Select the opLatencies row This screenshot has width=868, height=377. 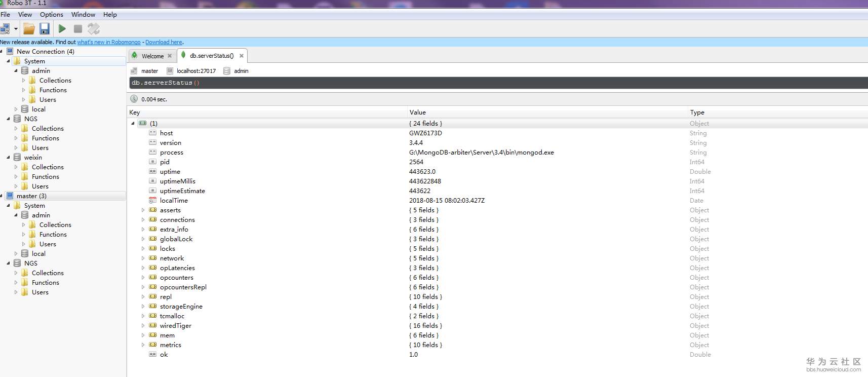497,268
